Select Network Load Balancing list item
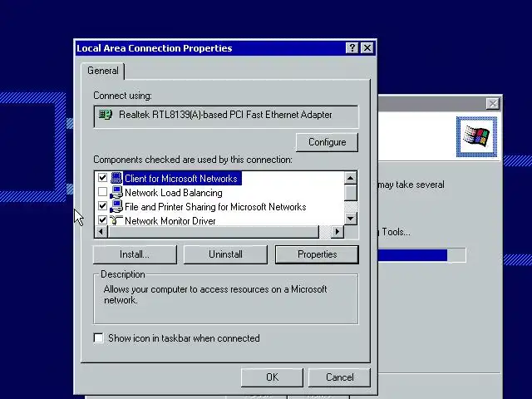The width and height of the screenshot is (532, 399). 174,193
